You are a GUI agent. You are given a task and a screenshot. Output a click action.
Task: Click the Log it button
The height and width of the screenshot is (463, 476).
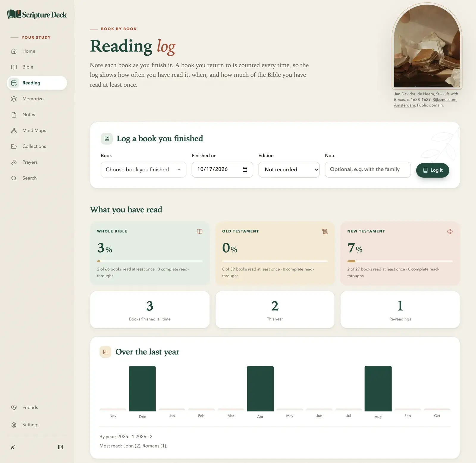pos(433,170)
